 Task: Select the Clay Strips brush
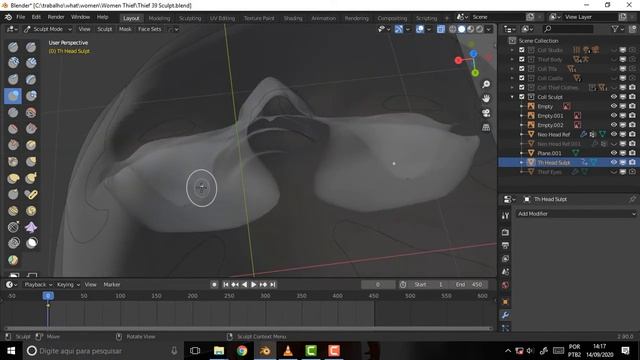click(31, 63)
